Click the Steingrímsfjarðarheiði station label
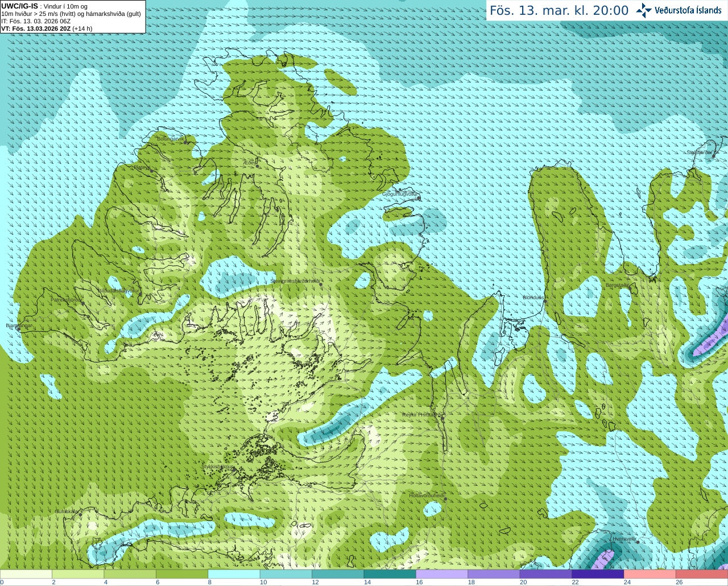The height and width of the screenshot is (586, 728). (295, 281)
